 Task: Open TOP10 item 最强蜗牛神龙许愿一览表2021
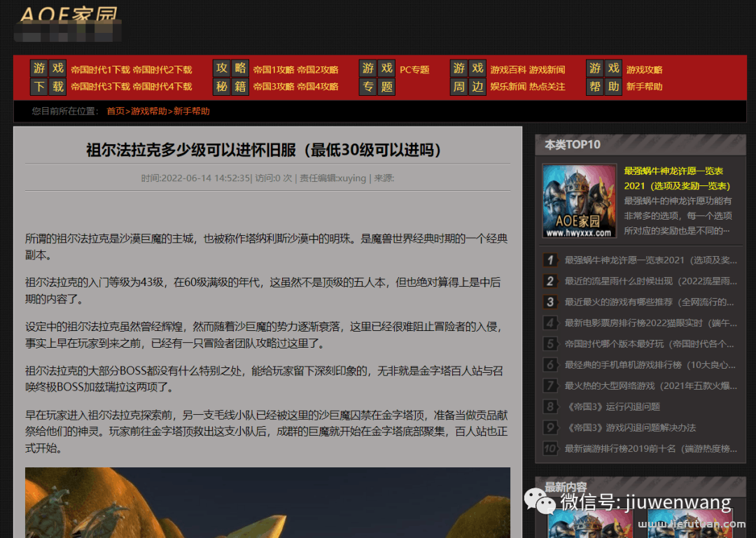click(x=650, y=260)
